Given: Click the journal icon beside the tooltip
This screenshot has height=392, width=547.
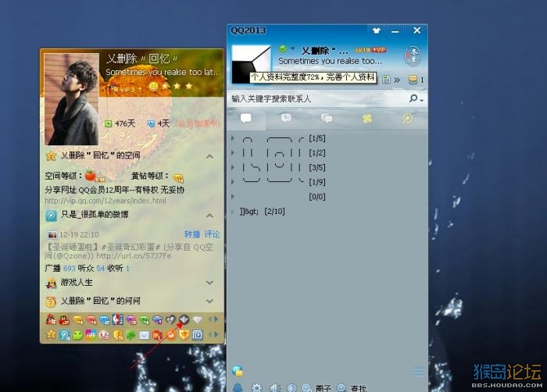Looking at the screenshot, I should tap(386, 80).
